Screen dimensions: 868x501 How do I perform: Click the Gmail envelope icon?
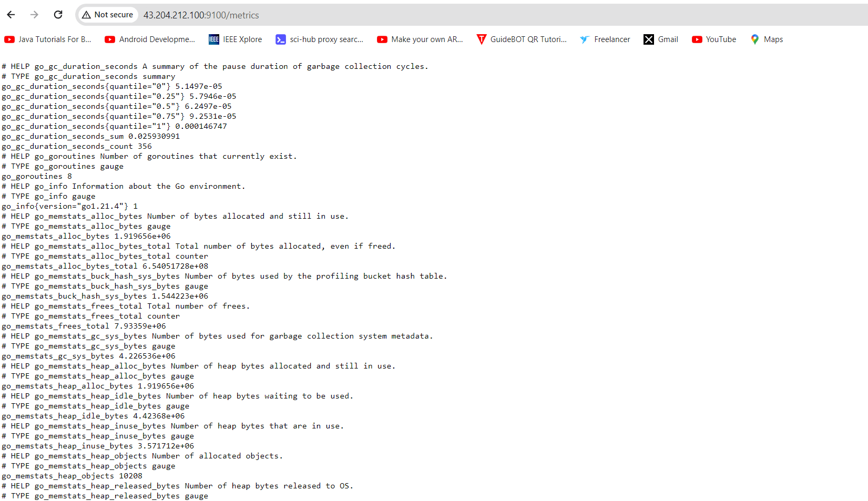[648, 39]
